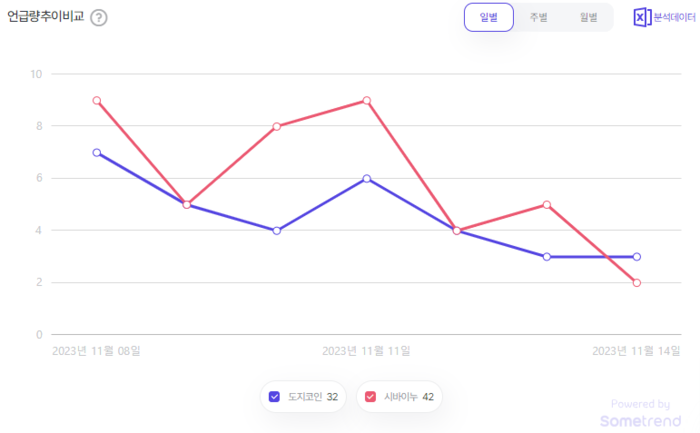700x433 pixels.
Task: Click the help question mark icon
Action: [x=98, y=17]
